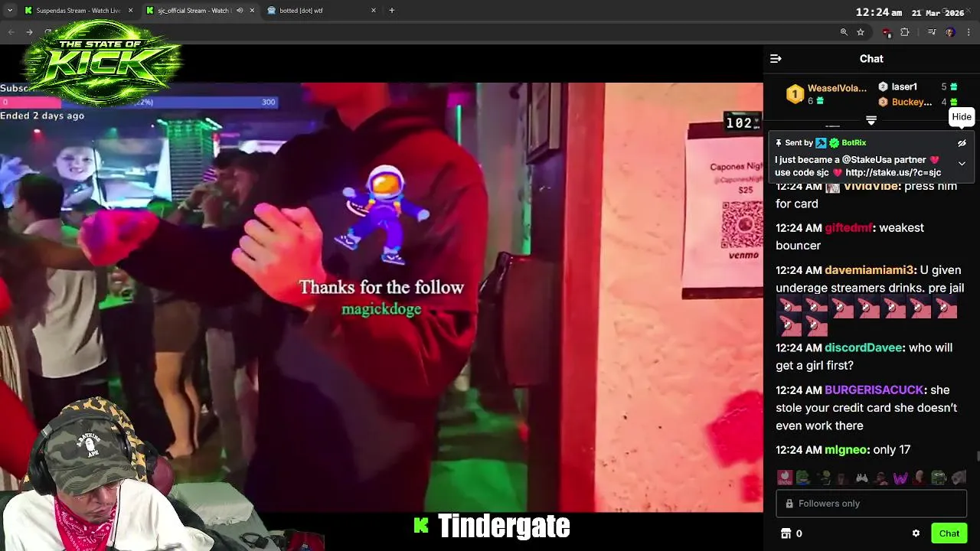This screenshot has width=980, height=551.
Task: Pick the Pepe frog emote
Action: click(x=802, y=478)
